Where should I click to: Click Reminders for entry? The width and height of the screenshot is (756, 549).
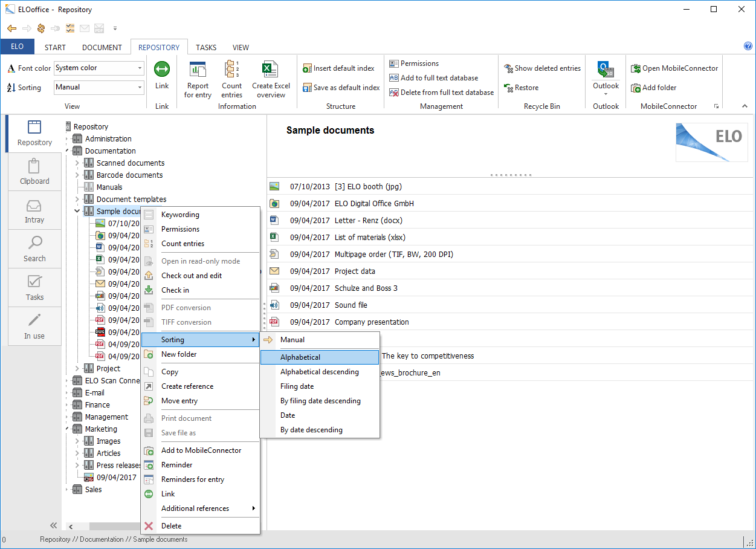[200, 479]
